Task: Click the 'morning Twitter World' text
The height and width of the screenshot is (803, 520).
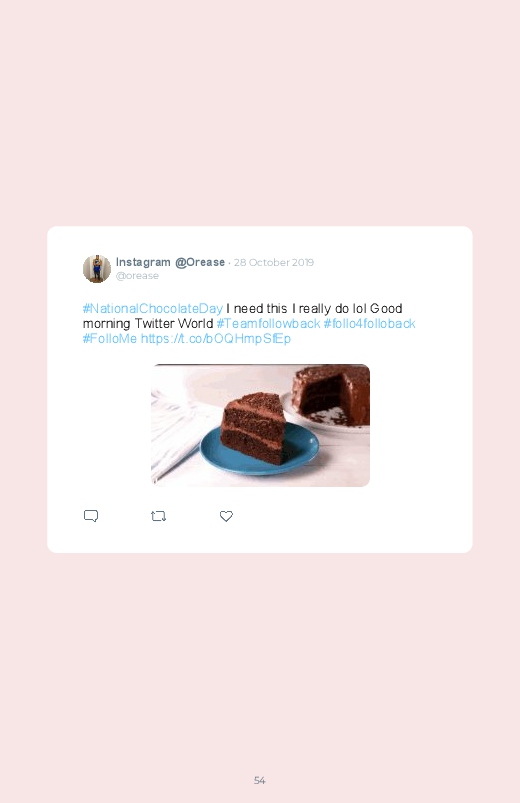Action: pyautogui.click(x=148, y=324)
